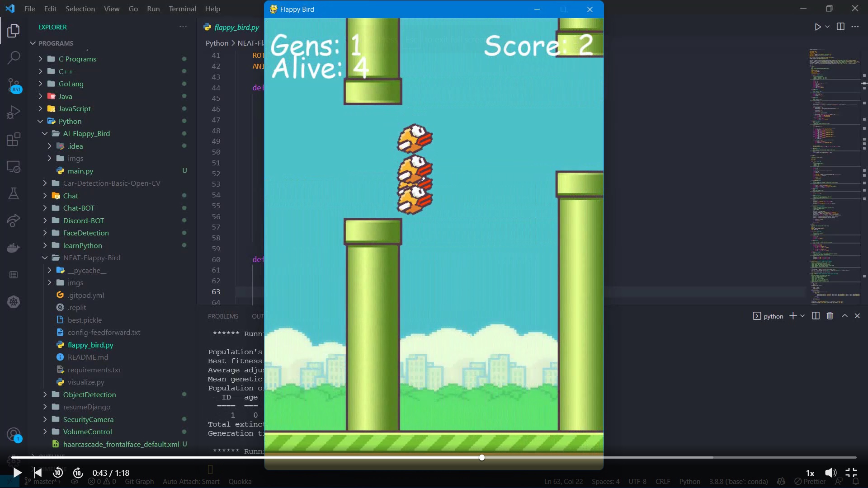Open the Search view in activity bar
The height and width of the screenshot is (488, 868).
[x=14, y=57]
